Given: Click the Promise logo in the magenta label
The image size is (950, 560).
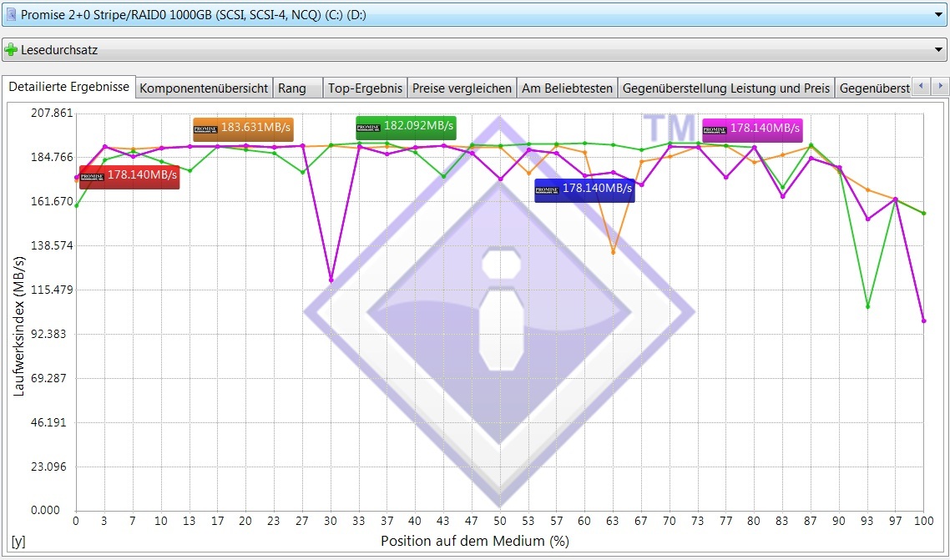Looking at the screenshot, I should [715, 129].
